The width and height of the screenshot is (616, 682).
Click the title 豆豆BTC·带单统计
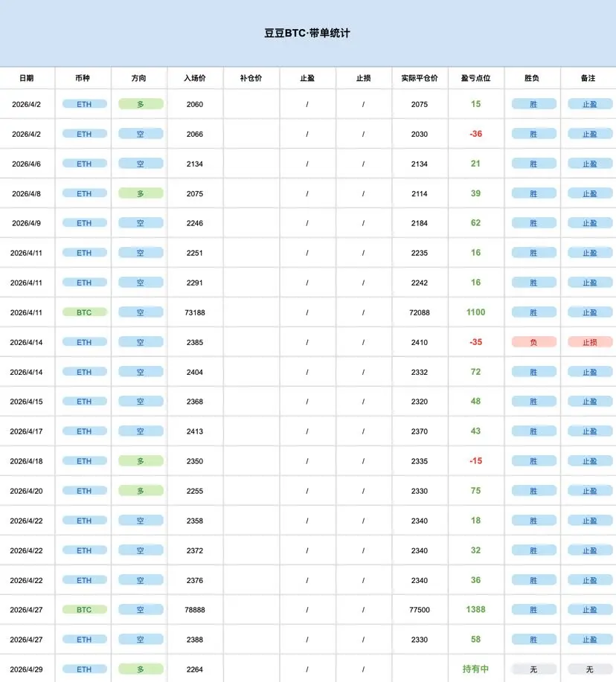307,33
